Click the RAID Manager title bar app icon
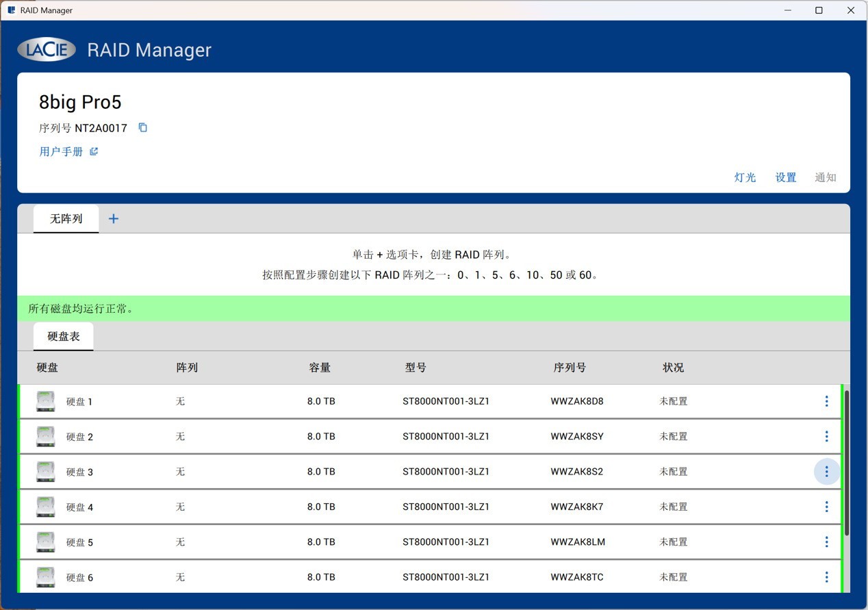The width and height of the screenshot is (868, 610). point(11,10)
